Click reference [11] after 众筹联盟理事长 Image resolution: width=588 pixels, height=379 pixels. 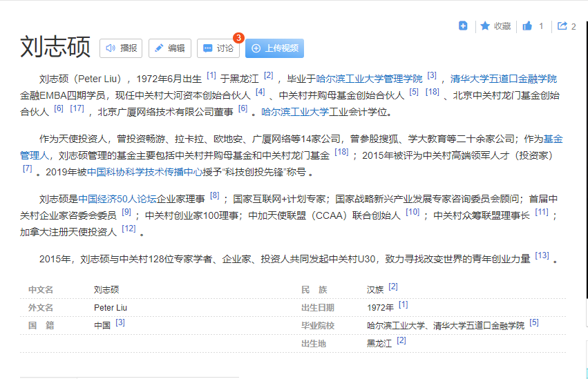[x=542, y=212]
